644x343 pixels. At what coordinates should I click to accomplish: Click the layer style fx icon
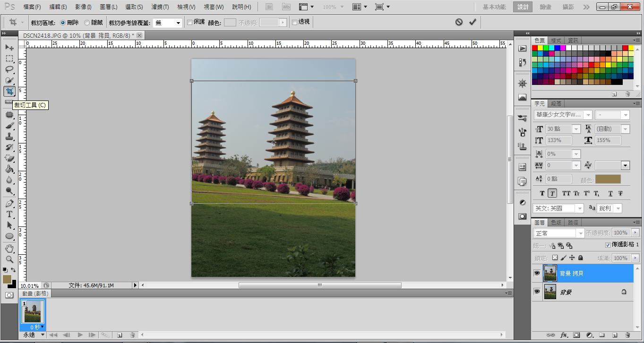[564, 335]
